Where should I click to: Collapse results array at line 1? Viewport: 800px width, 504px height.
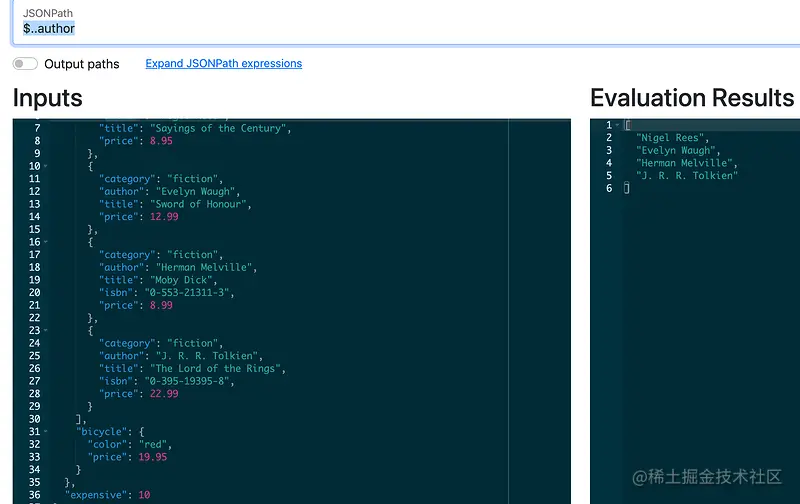pos(617,125)
